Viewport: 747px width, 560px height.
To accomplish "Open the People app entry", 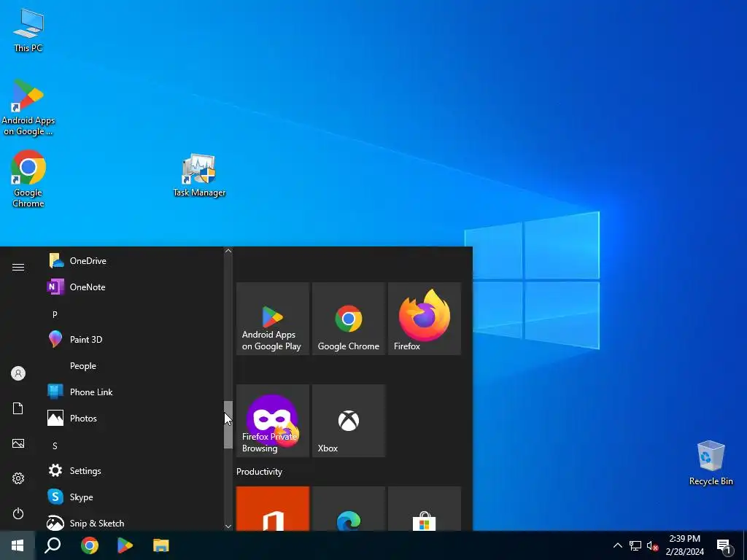I will click(133, 366).
